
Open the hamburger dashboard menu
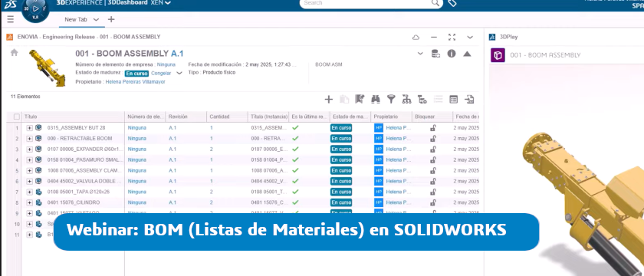11,19
